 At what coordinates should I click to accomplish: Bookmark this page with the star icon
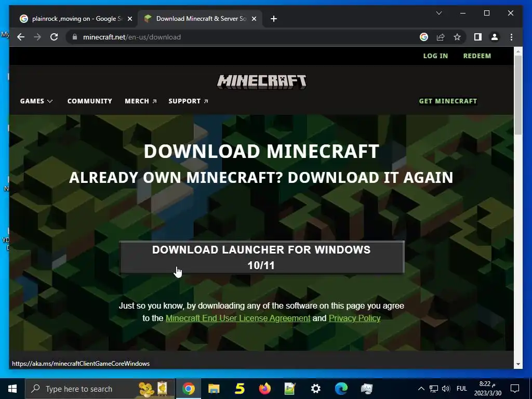[457, 37]
